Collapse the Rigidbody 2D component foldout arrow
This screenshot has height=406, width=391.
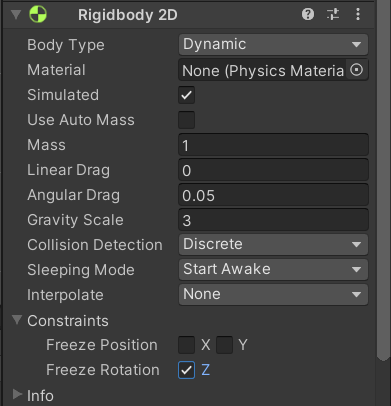[x=16, y=14]
